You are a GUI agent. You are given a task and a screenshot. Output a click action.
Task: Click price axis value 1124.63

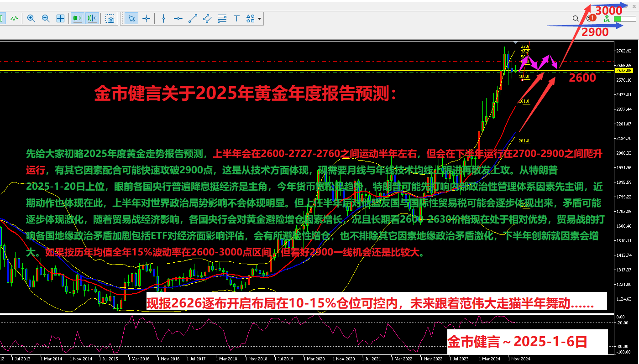click(623, 299)
